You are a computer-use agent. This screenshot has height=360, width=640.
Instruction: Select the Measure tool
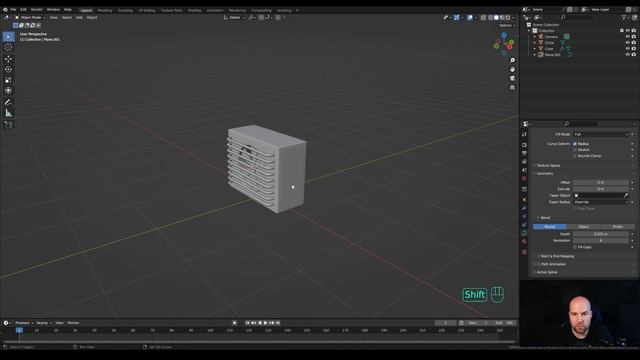(x=8, y=113)
